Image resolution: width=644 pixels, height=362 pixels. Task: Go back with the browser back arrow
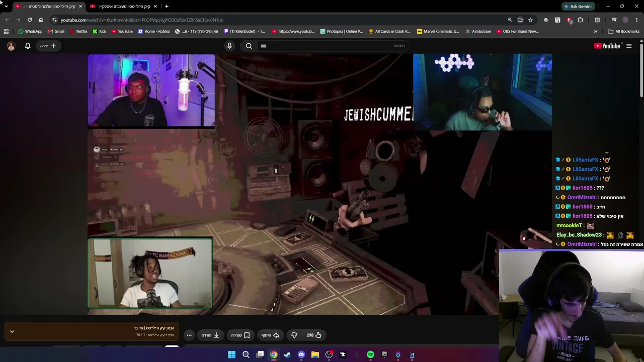coord(7,20)
